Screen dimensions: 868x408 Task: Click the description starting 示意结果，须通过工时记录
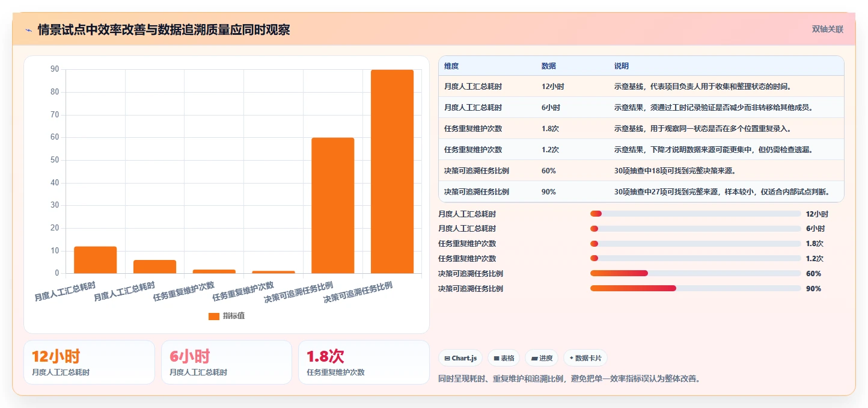714,108
